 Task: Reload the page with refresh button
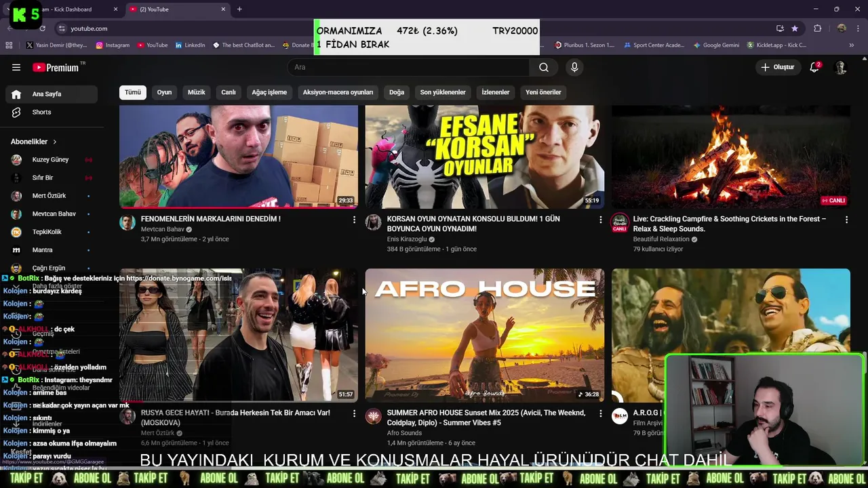tap(42, 28)
